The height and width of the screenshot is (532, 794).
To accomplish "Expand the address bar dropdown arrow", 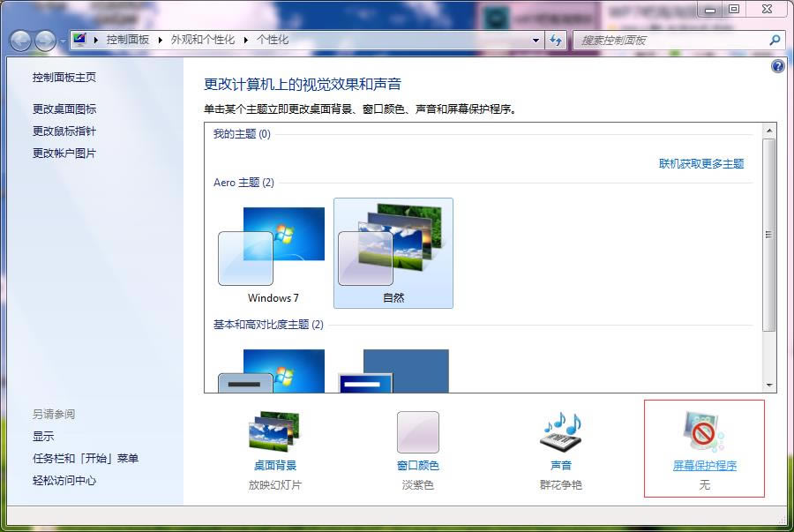I will 536,41.
